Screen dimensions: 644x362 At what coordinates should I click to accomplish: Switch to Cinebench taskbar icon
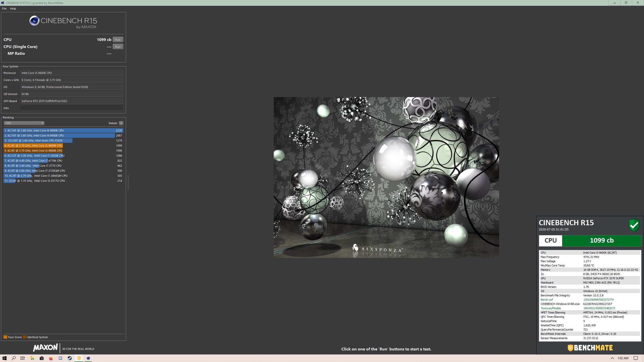tap(88, 358)
